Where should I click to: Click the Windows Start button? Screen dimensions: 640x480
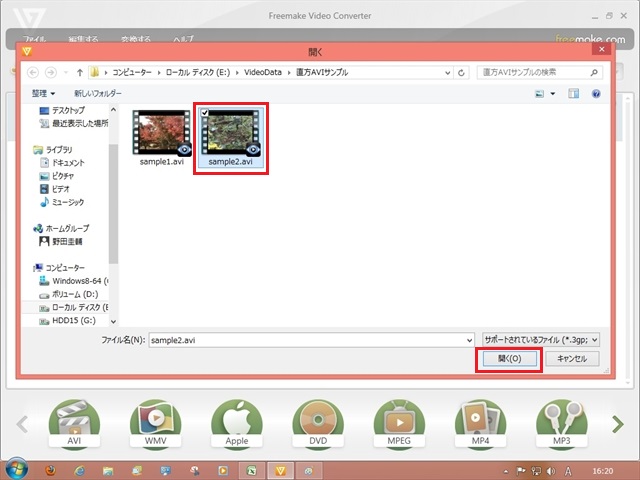17,469
